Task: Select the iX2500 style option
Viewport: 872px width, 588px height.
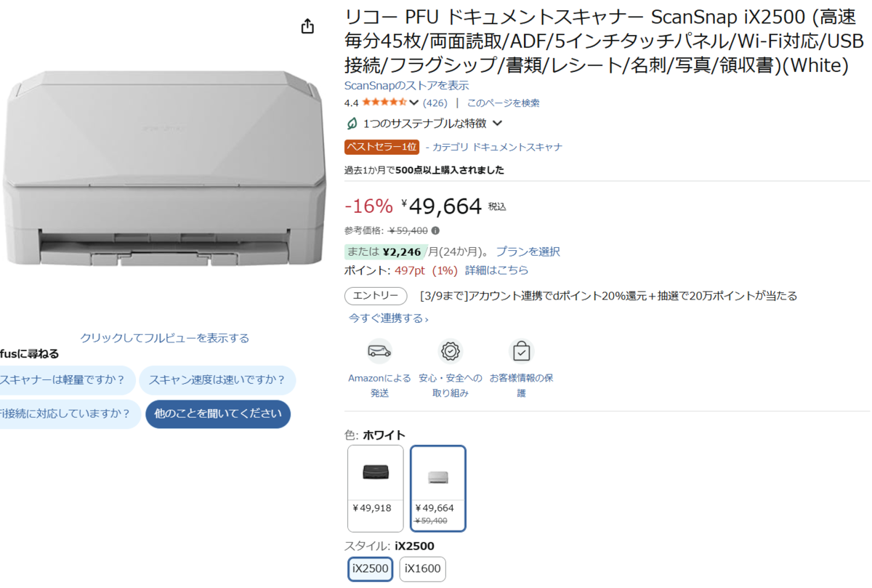Action: pos(371,568)
